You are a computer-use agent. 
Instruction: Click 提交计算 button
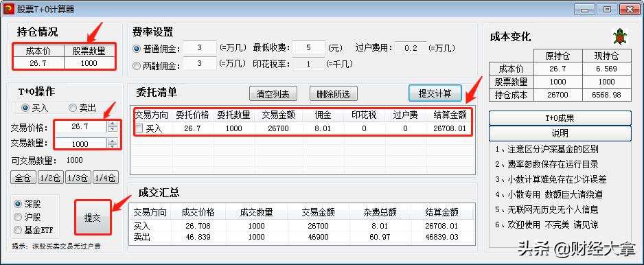[435, 93]
